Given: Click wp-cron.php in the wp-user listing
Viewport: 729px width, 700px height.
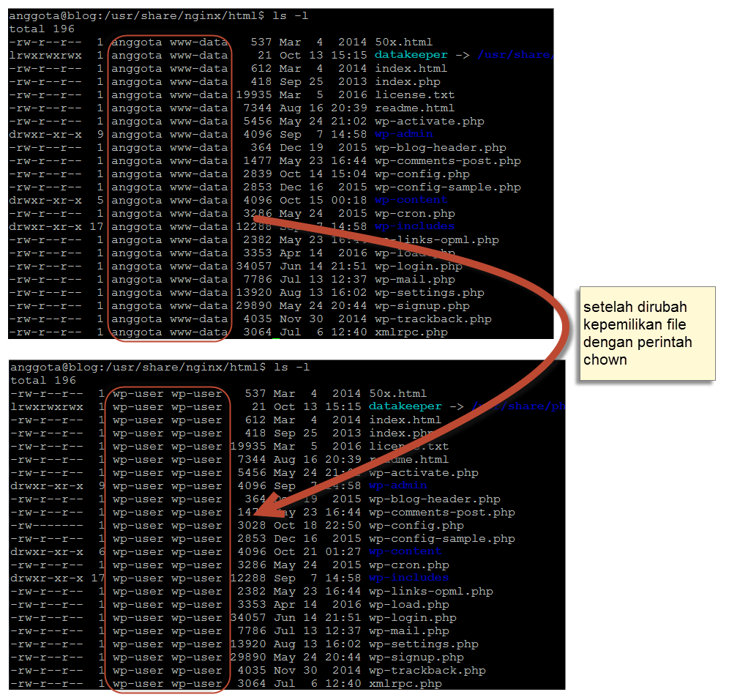Looking at the screenshot, I should [408, 565].
